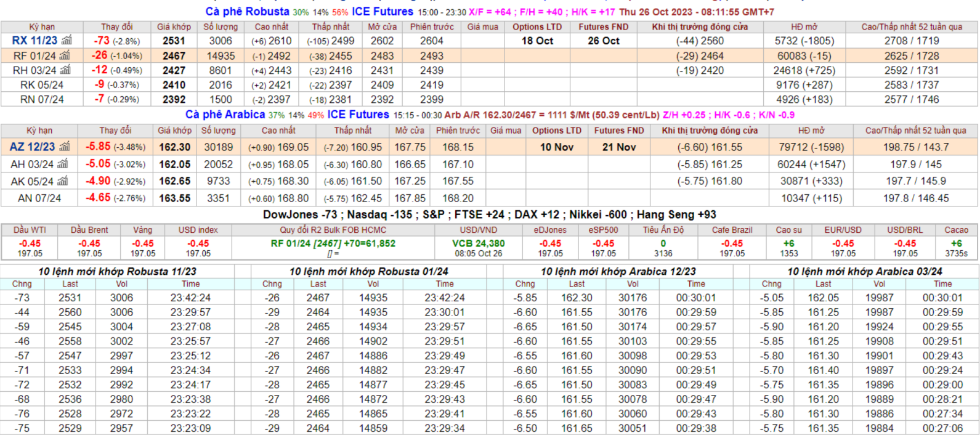Click the AZ 12/23 contract link
This screenshot has width=980, height=435.
coord(32,147)
